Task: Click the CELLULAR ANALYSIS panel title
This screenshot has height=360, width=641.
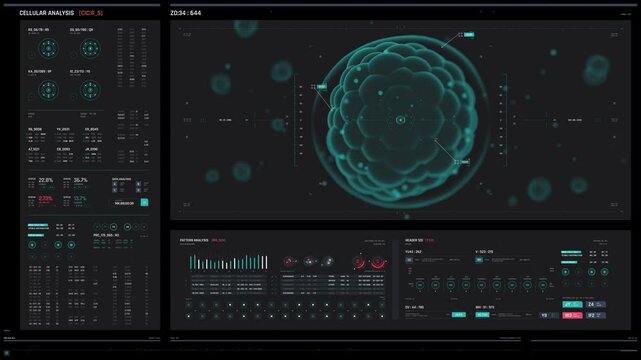Action: click(x=47, y=13)
